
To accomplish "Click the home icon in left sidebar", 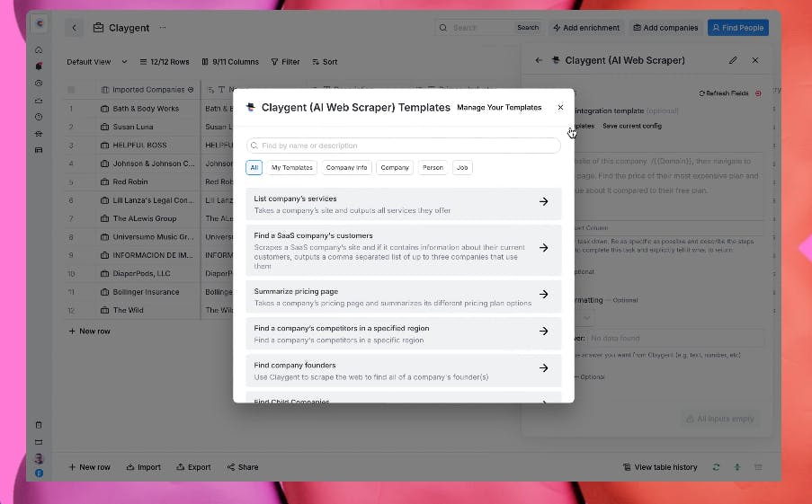I will [x=39, y=50].
